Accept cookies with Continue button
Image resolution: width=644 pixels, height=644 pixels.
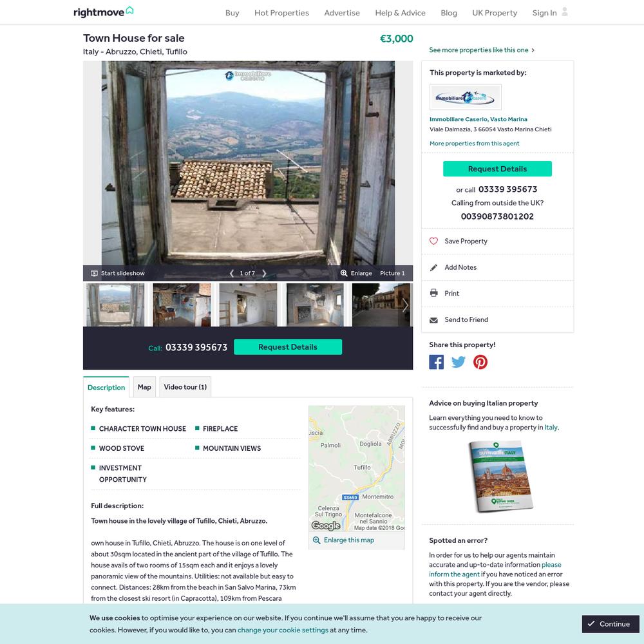click(611, 624)
